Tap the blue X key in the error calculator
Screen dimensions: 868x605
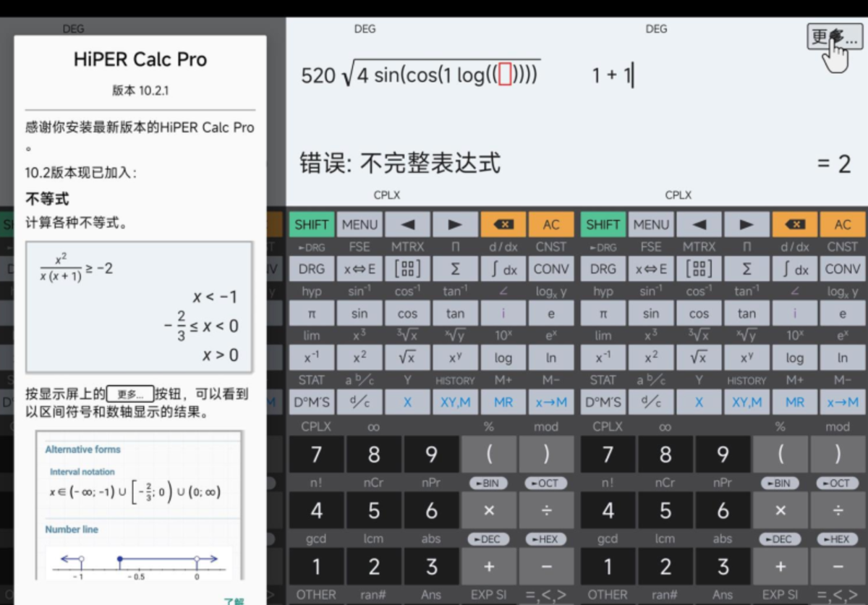408,402
